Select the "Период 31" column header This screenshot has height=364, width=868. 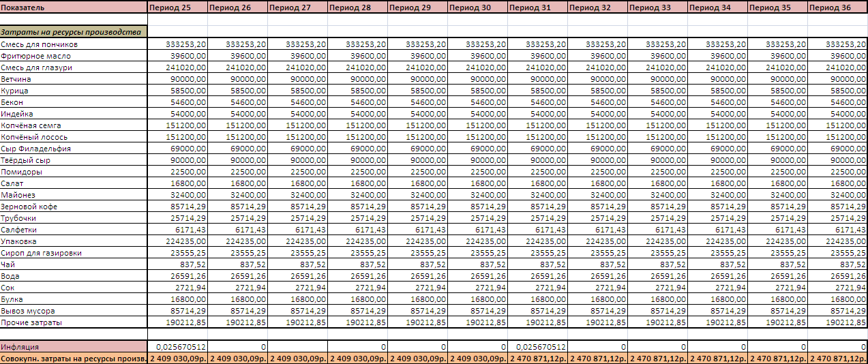[537, 7]
